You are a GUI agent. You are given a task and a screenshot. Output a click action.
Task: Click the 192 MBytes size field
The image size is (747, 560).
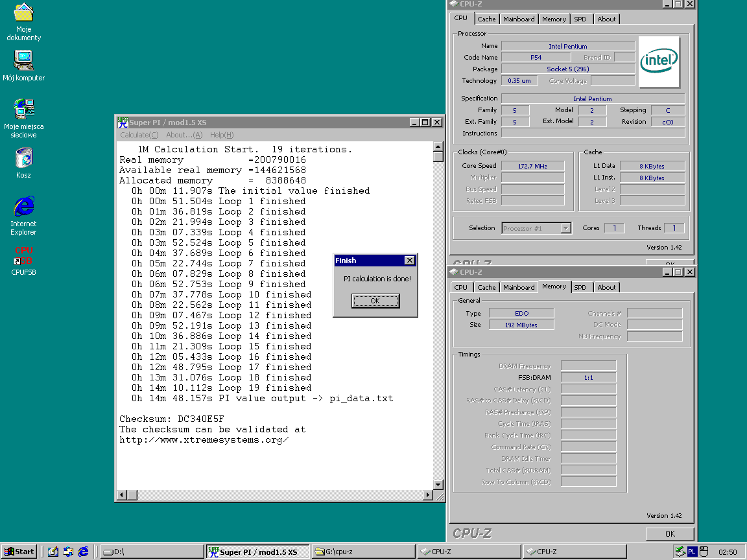point(521,325)
